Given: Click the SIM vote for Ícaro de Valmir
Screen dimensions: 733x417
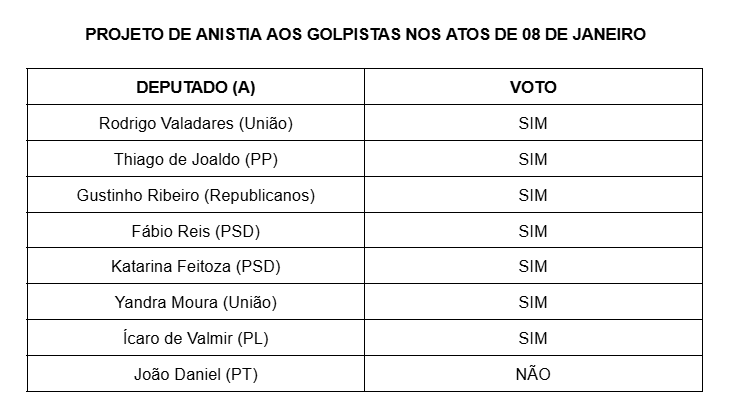Looking at the screenshot, I should tap(533, 338).
